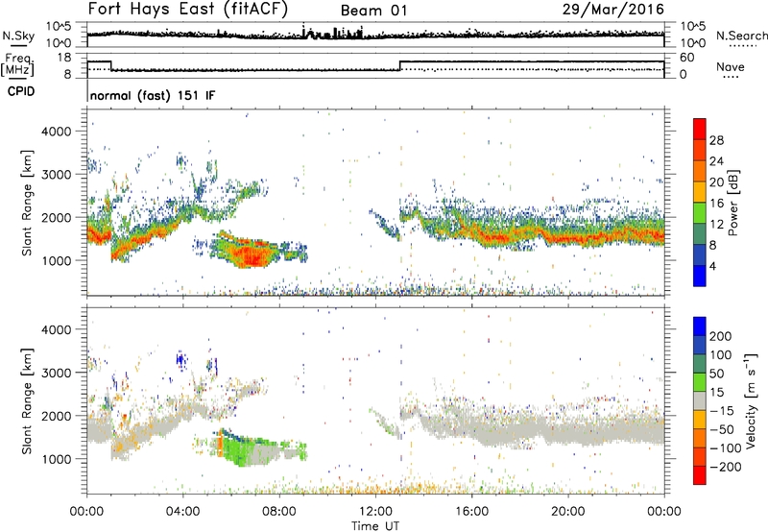Click the frequency step-up line near 13:00
The image size is (768, 532).
pyautogui.click(x=400, y=65)
